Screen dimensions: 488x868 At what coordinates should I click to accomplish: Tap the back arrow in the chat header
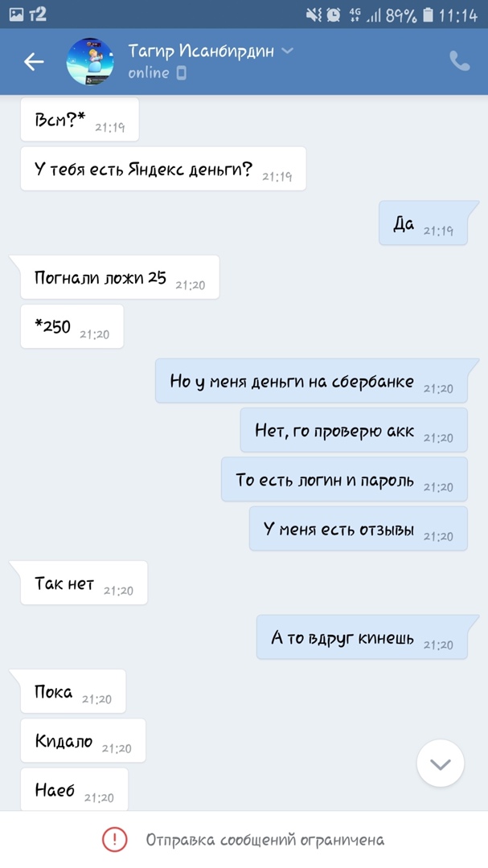(34, 61)
